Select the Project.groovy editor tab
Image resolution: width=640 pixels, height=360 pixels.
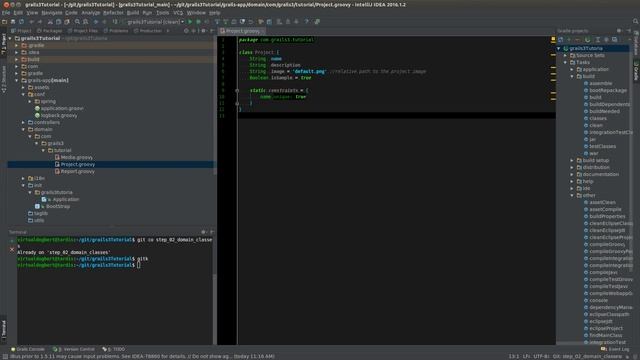pos(241,31)
